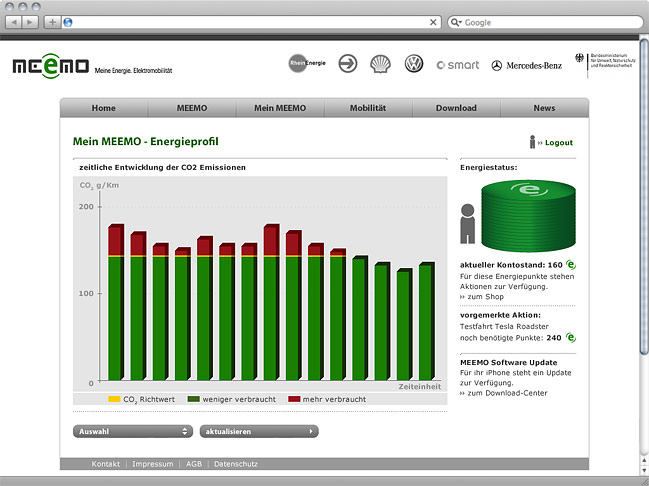Click the RheinEnergie partner logo
649x486 pixels.
pyautogui.click(x=305, y=63)
